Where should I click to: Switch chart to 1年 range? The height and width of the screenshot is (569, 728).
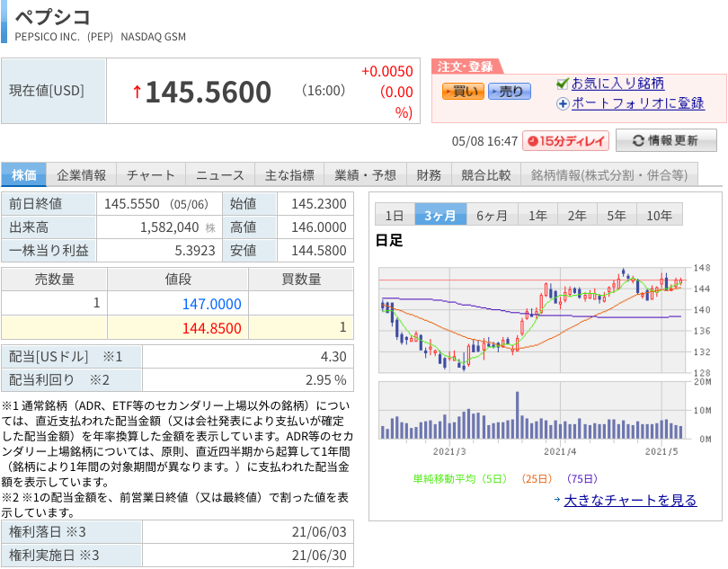(537, 215)
